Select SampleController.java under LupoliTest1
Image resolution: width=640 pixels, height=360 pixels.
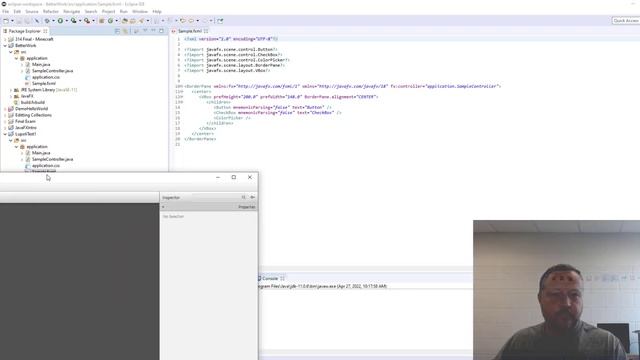52,159
